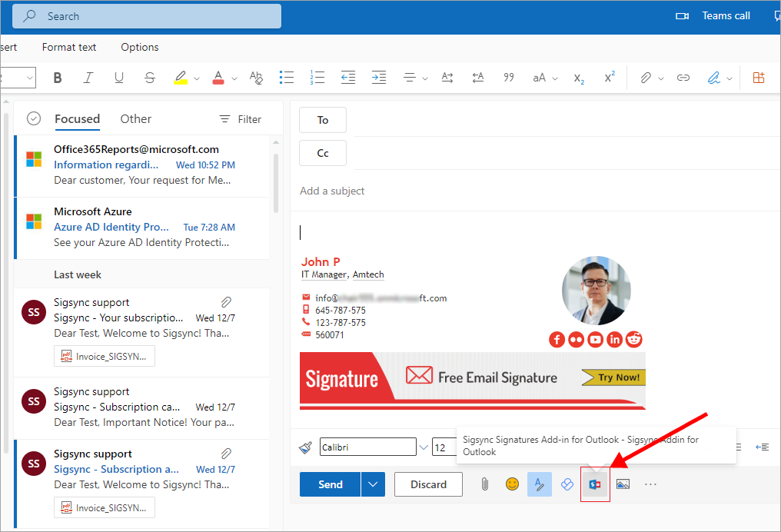Open the Format text ribbon tab
Viewport: 781px width, 532px height.
click(x=69, y=47)
